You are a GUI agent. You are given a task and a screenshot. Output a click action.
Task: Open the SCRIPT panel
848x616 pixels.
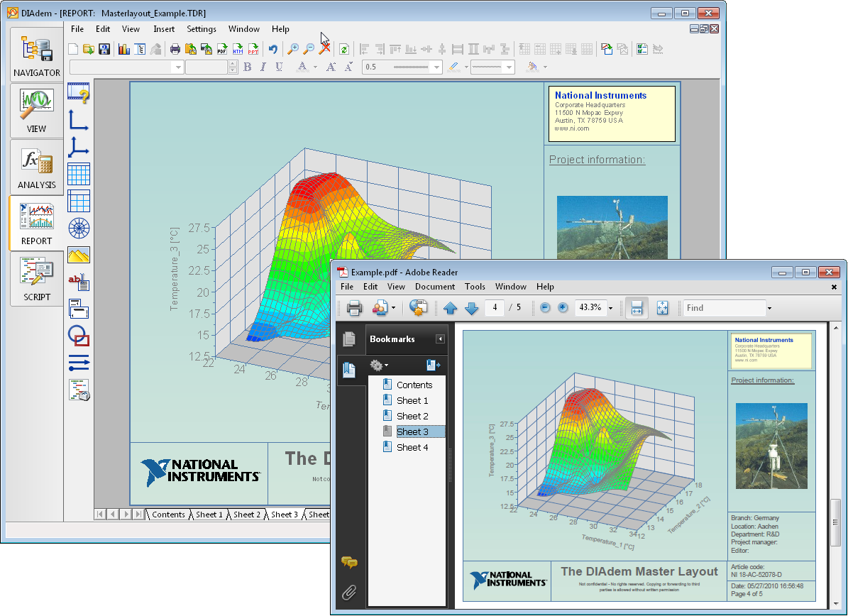(36, 279)
